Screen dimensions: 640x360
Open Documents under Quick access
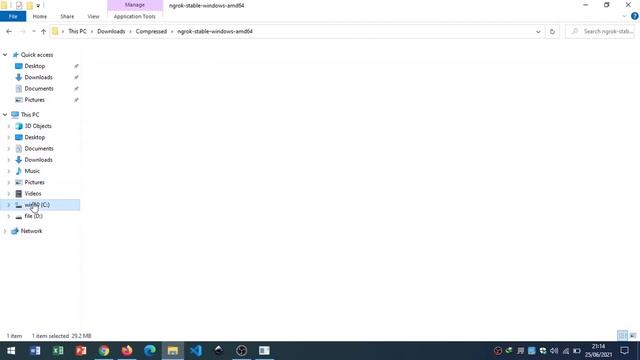click(x=39, y=89)
